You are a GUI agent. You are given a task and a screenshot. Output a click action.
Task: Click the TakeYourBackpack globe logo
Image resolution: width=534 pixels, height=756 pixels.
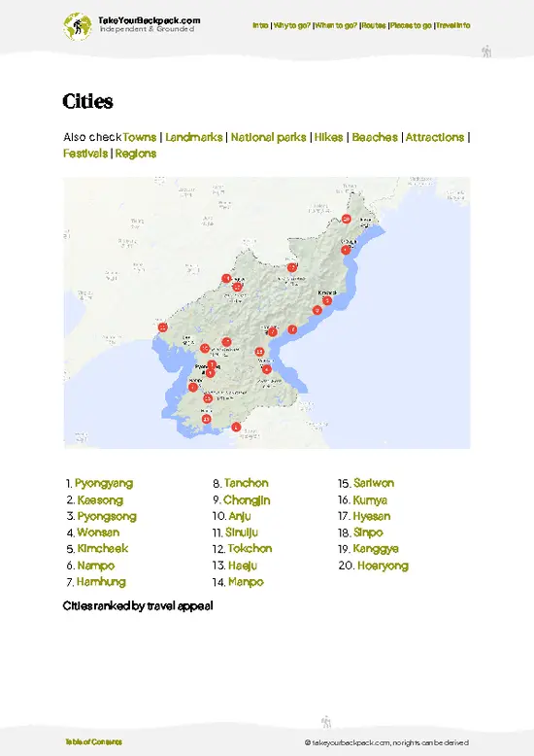(77, 26)
